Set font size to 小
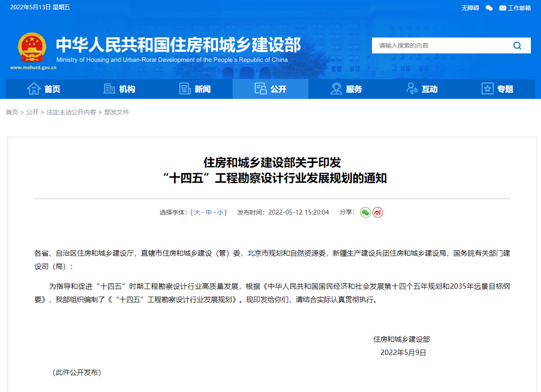Image resolution: width=541 pixels, height=392 pixels. 220,212
